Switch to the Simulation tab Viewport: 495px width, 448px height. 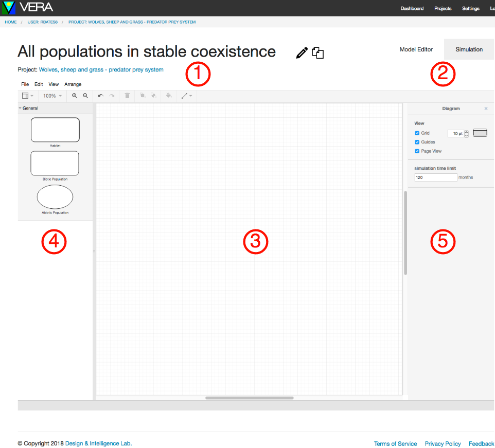(469, 49)
